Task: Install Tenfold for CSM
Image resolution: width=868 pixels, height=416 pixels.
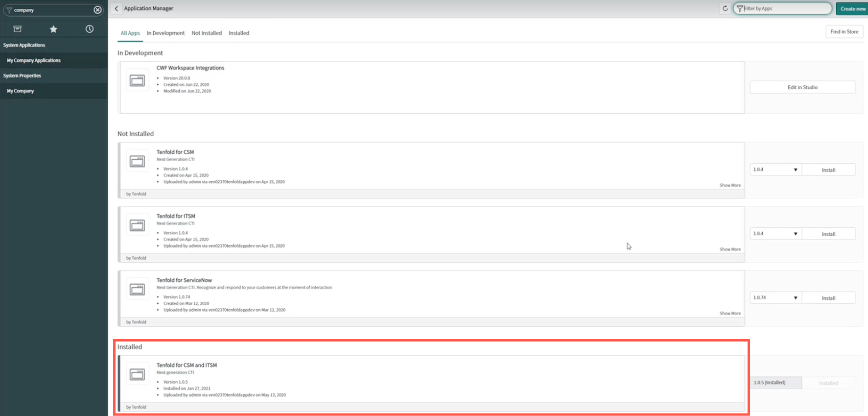Action: (828, 170)
